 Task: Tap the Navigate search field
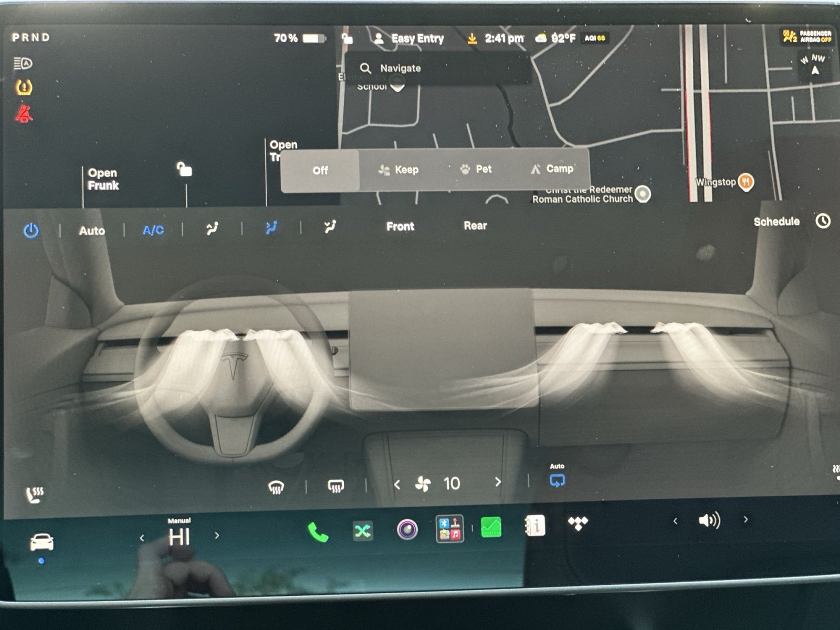tap(438, 68)
